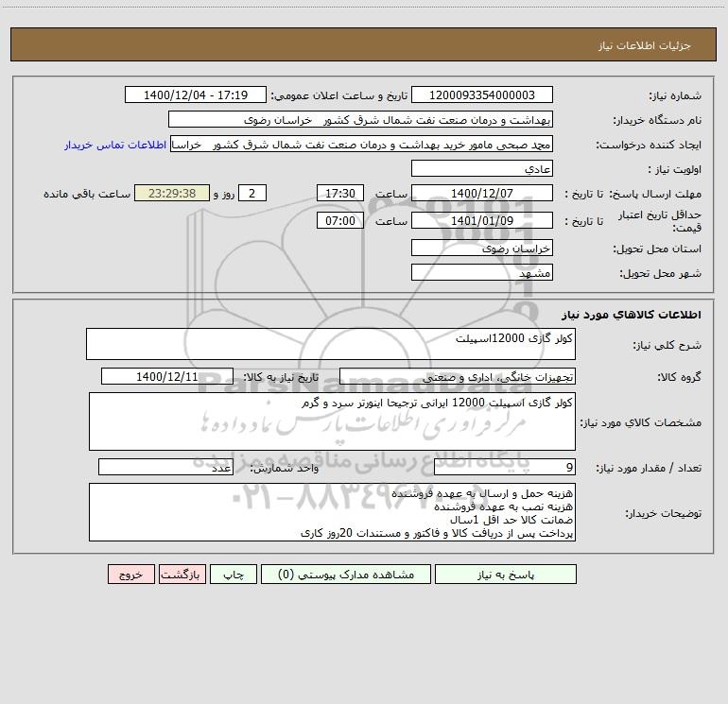This screenshot has height=704, width=728.
Task: Click the text 'ساعت باقی مانده'
Action: click(x=87, y=194)
